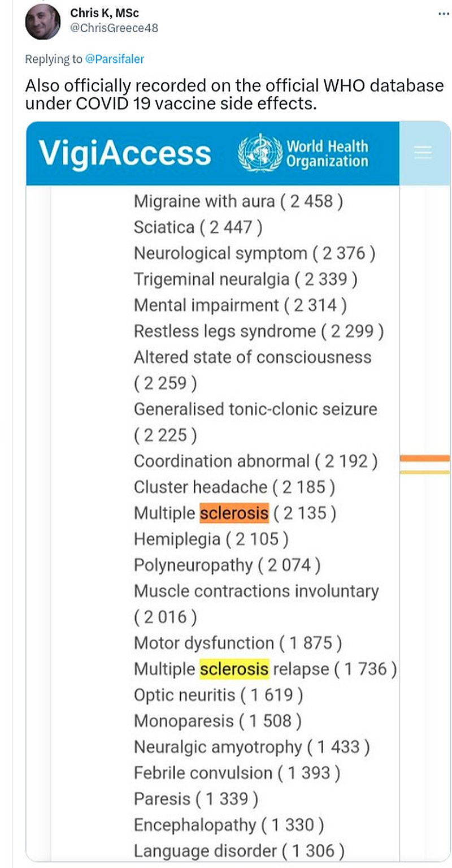Click the Optic neuritis entry
452x868 pixels.
point(218,695)
